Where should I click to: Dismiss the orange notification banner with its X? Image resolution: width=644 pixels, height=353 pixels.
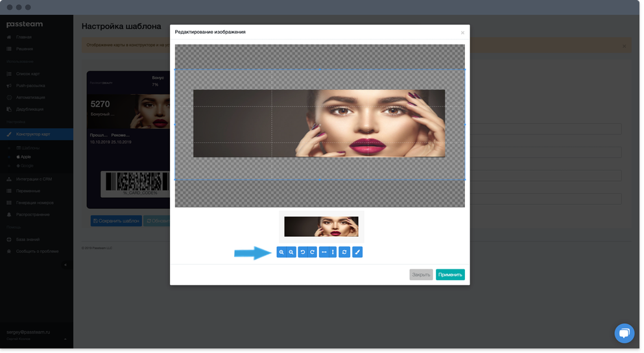(624, 46)
